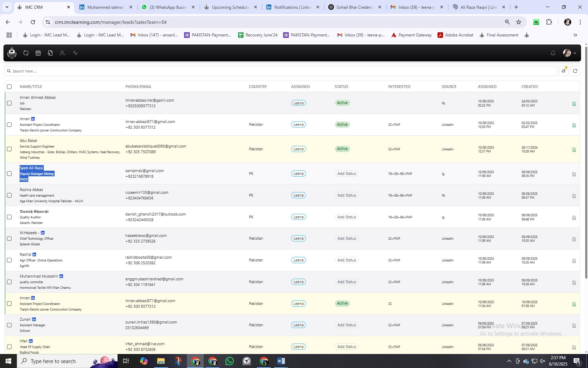Check the box for Rozina Abbas
This screenshot has height=368, width=588.
(x=9, y=195)
